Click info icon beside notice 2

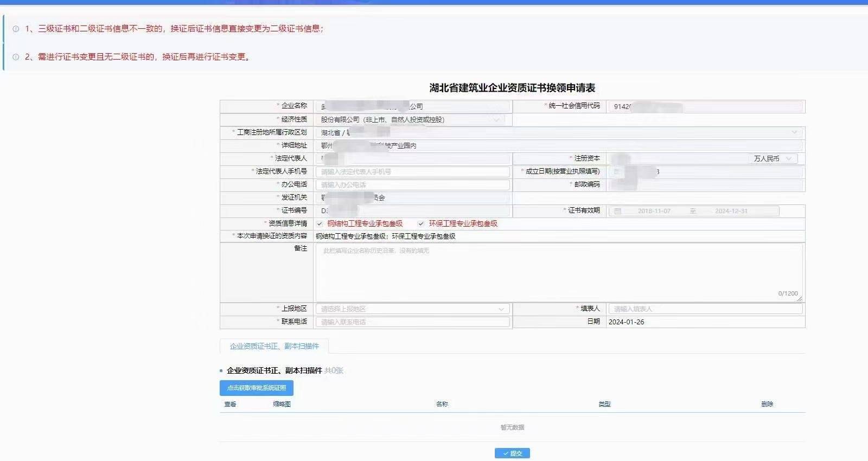coord(16,57)
